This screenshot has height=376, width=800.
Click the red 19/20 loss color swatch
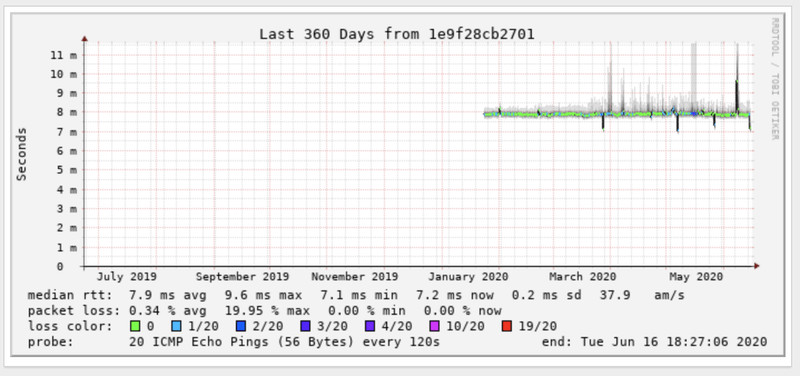pos(507,327)
